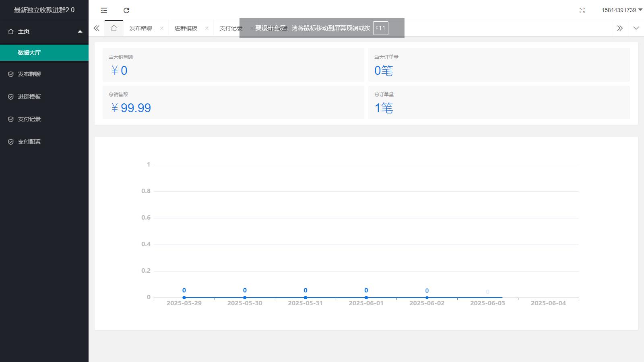
Task: Close the 发布群聊 tab
Action: pos(162,28)
